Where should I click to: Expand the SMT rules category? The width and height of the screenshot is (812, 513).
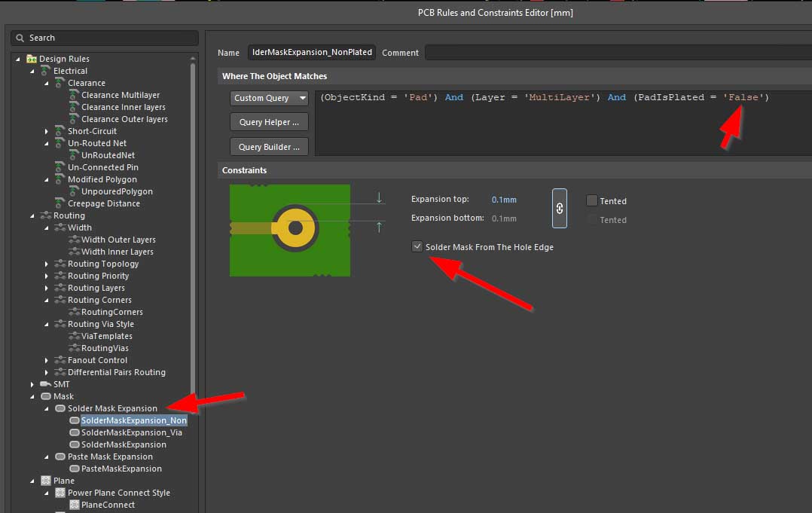[32, 384]
